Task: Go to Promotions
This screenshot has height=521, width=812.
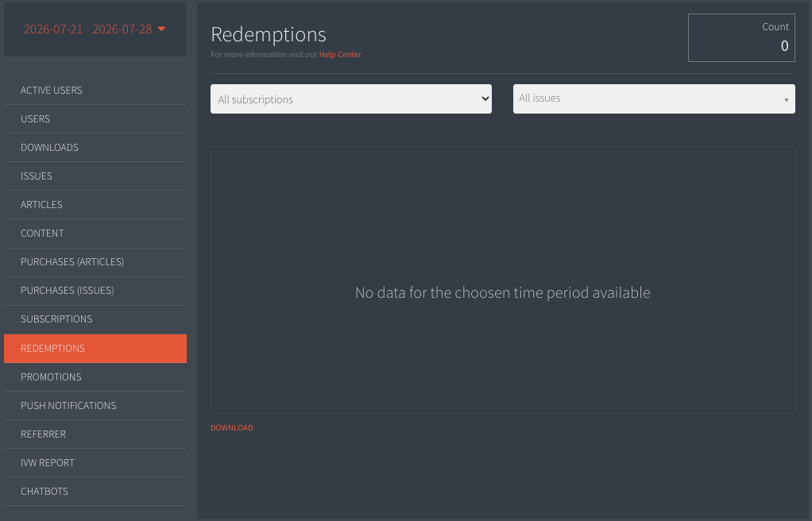Action: 95,377
